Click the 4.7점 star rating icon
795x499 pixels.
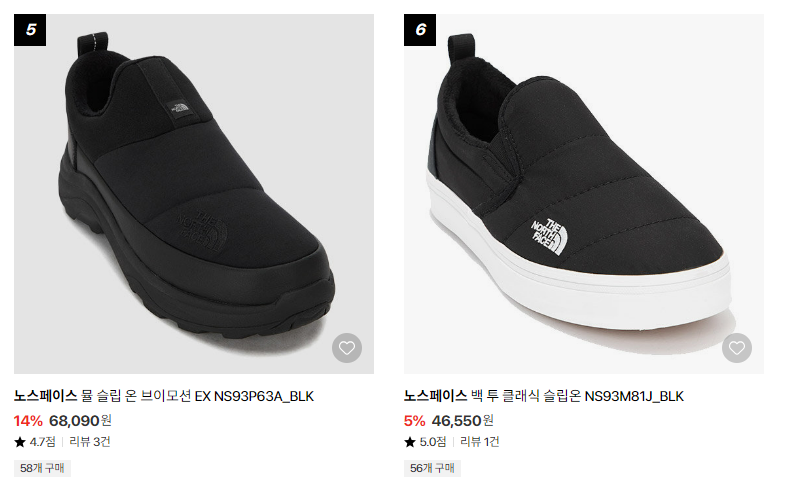point(20,441)
